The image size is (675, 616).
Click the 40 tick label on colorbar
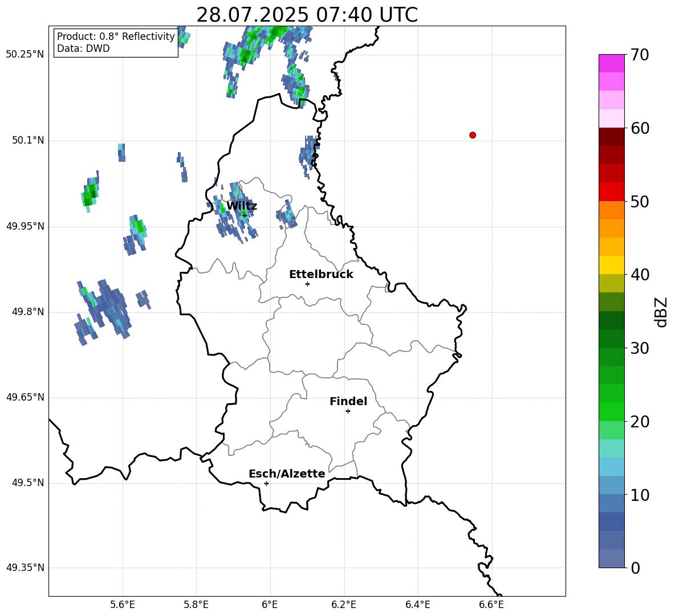point(640,275)
